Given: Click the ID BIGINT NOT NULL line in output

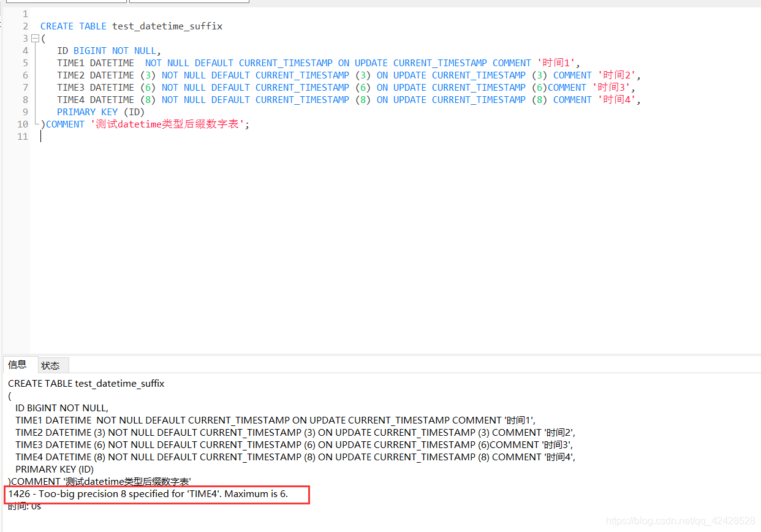Looking at the screenshot, I should point(61,408).
